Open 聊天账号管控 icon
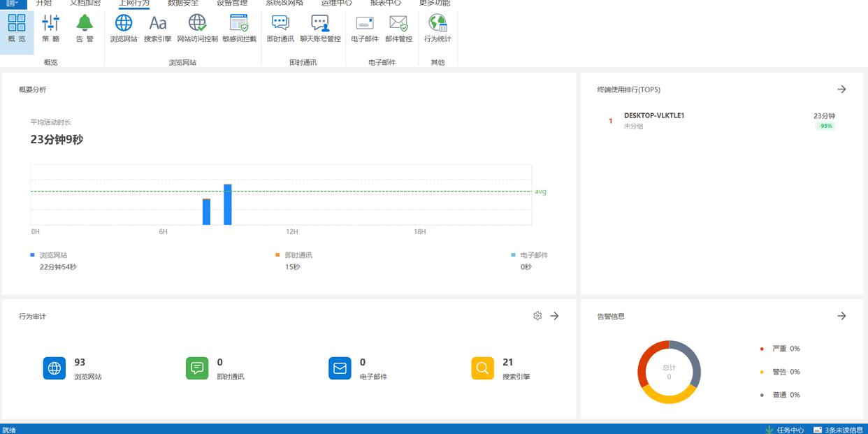The image size is (868, 434). coord(320,28)
